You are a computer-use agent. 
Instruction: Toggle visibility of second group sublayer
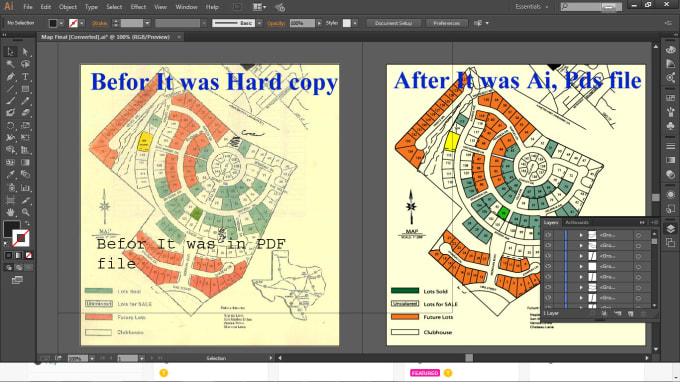click(x=548, y=245)
